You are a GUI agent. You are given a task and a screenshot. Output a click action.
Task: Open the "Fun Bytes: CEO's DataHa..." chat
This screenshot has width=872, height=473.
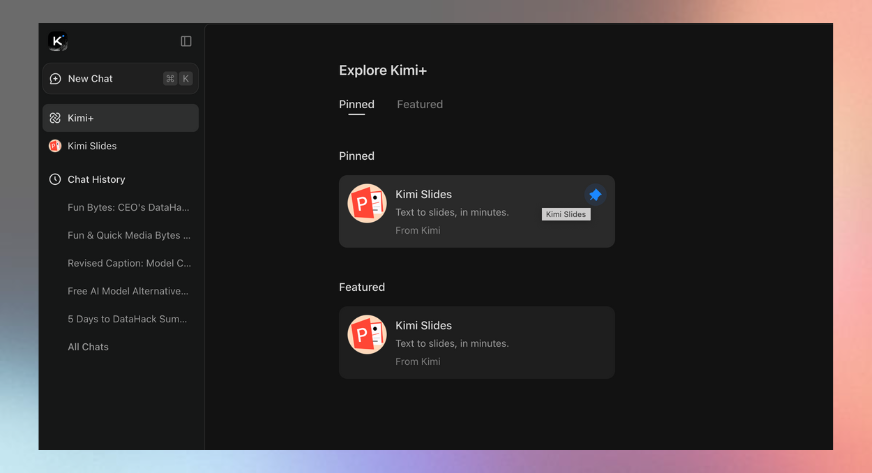pos(128,208)
